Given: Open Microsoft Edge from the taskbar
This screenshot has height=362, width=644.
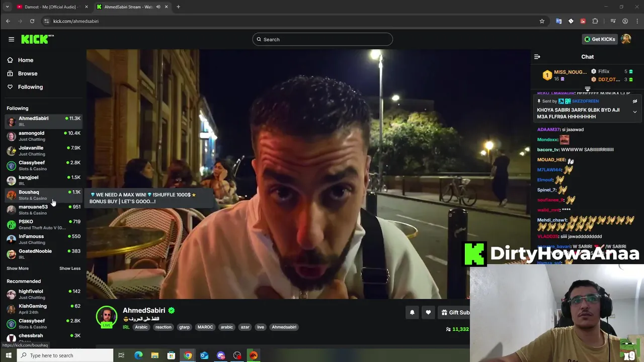Looking at the screenshot, I should coord(138,355).
